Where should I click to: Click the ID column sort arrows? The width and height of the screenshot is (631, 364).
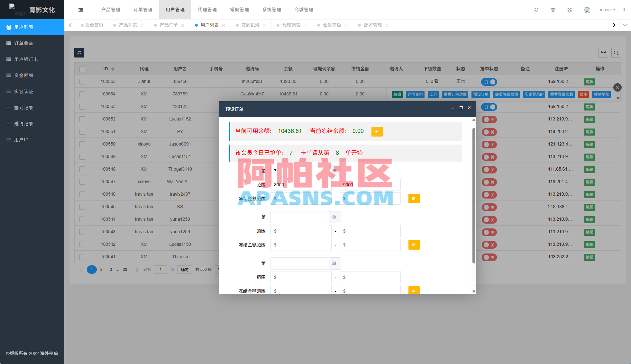coord(113,69)
